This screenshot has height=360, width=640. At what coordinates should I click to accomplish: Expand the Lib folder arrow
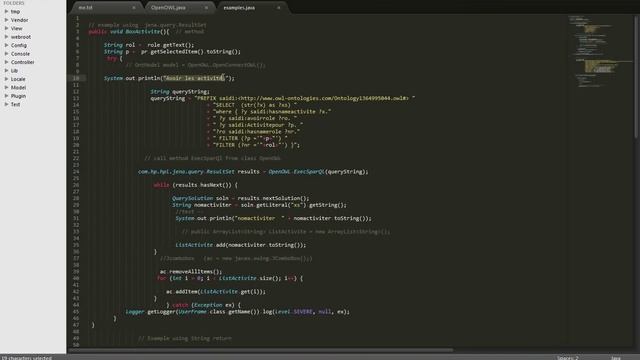tap(7, 70)
